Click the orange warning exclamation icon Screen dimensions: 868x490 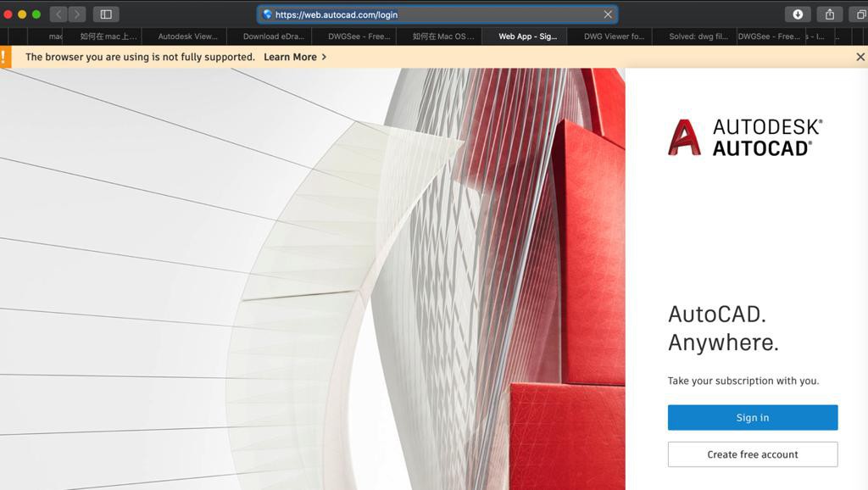tap(4, 57)
